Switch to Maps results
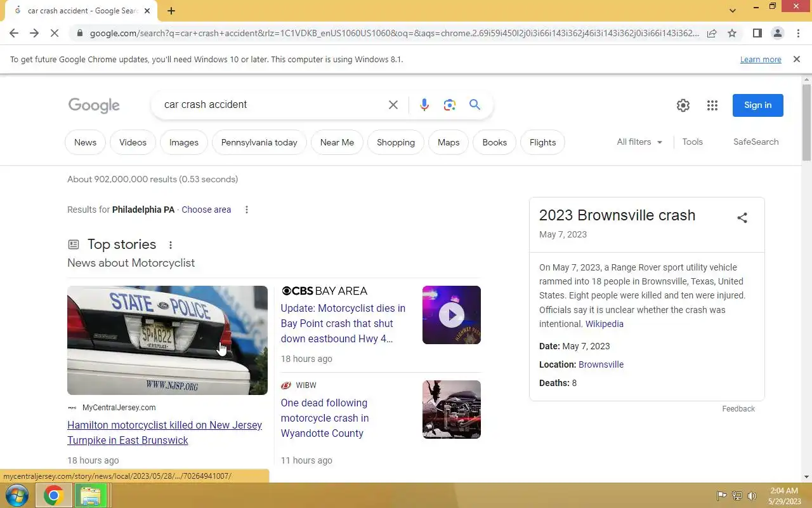This screenshot has height=508, width=812. click(449, 142)
